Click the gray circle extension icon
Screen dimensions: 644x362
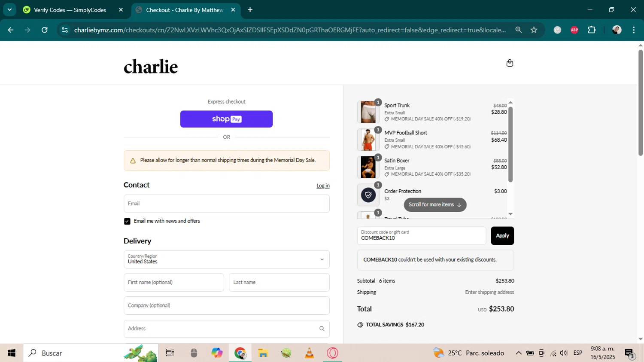(x=557, y=30)
